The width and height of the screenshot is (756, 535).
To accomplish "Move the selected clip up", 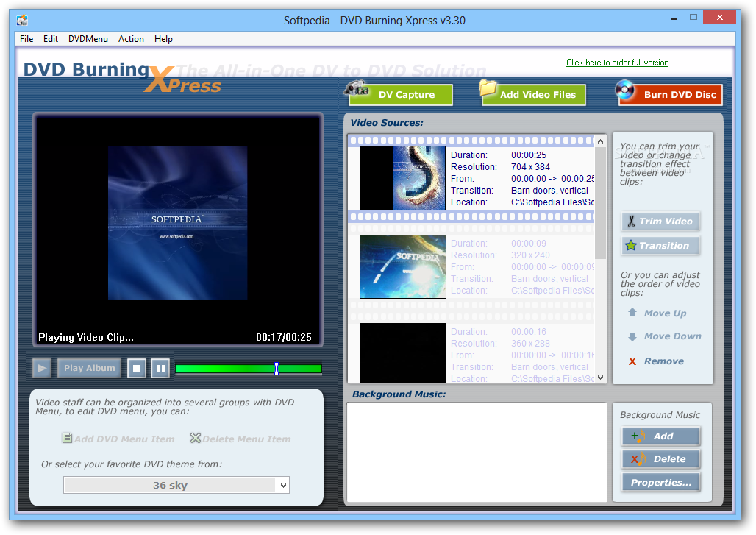I will [657, 313].
